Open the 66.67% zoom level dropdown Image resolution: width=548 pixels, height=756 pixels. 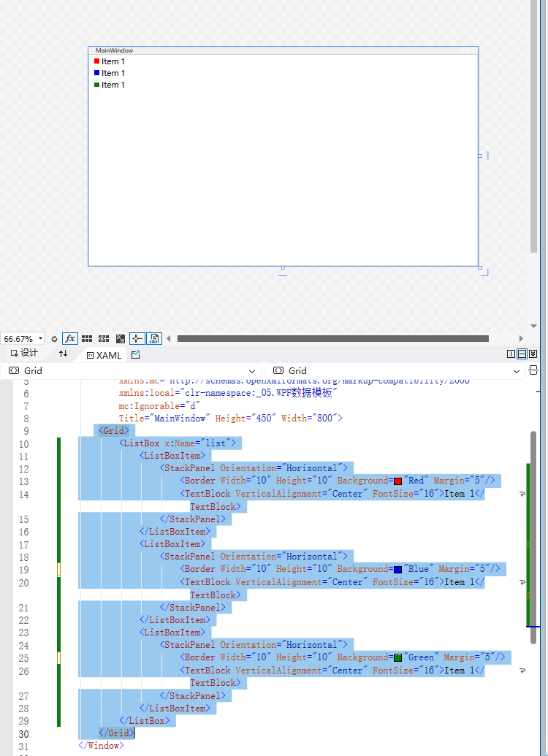(23, 338)
